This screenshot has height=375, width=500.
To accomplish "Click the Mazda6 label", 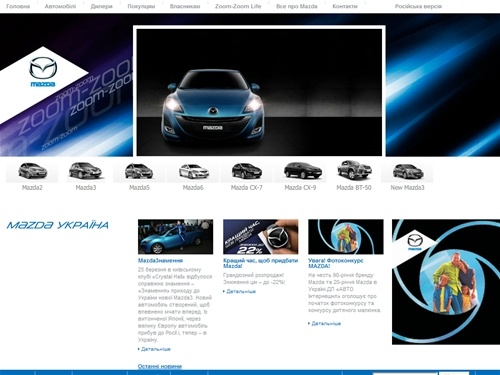I will (x=193, y=188).
